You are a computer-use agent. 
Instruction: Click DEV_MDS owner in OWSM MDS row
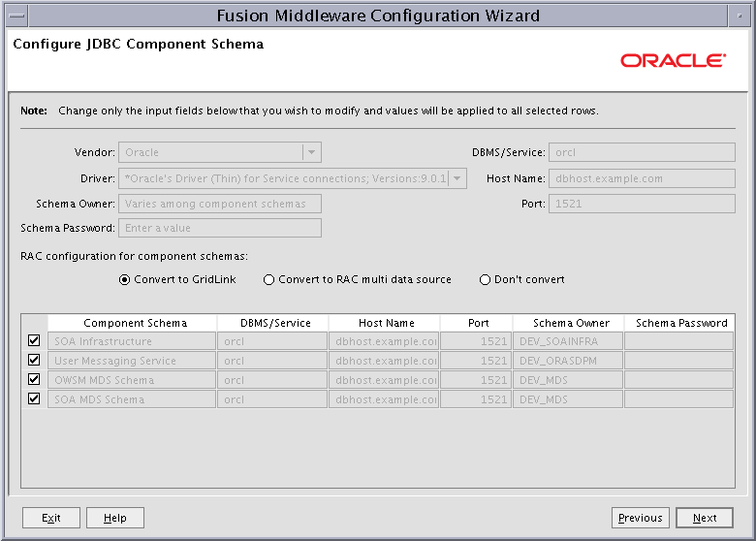[x=568, y=379]
